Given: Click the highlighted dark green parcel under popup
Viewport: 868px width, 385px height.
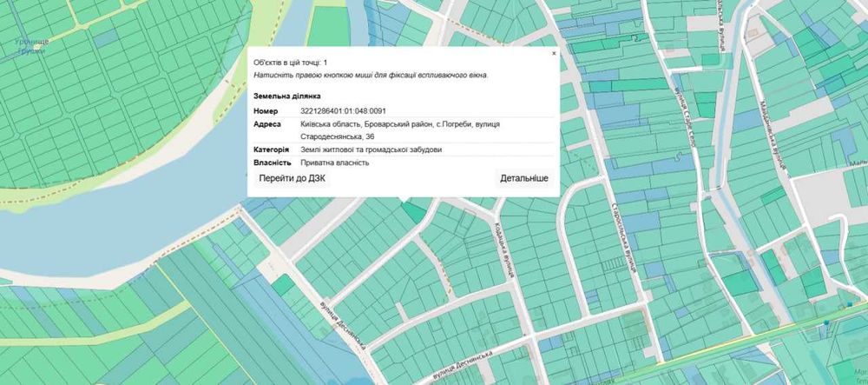Looking at the screenshot, I should coord(413,213).
